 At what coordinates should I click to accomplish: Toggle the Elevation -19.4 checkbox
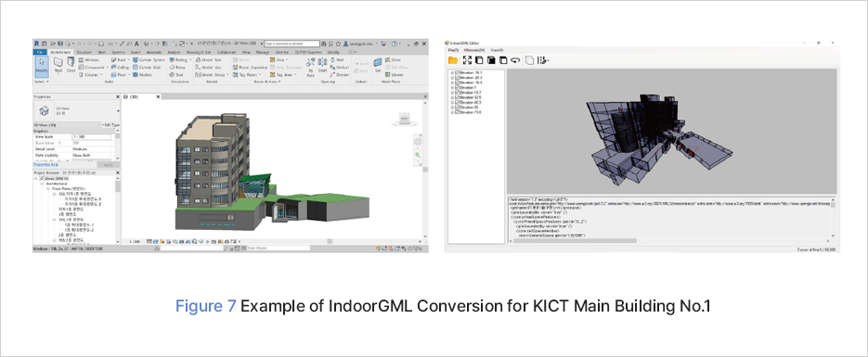pos(458,83)
